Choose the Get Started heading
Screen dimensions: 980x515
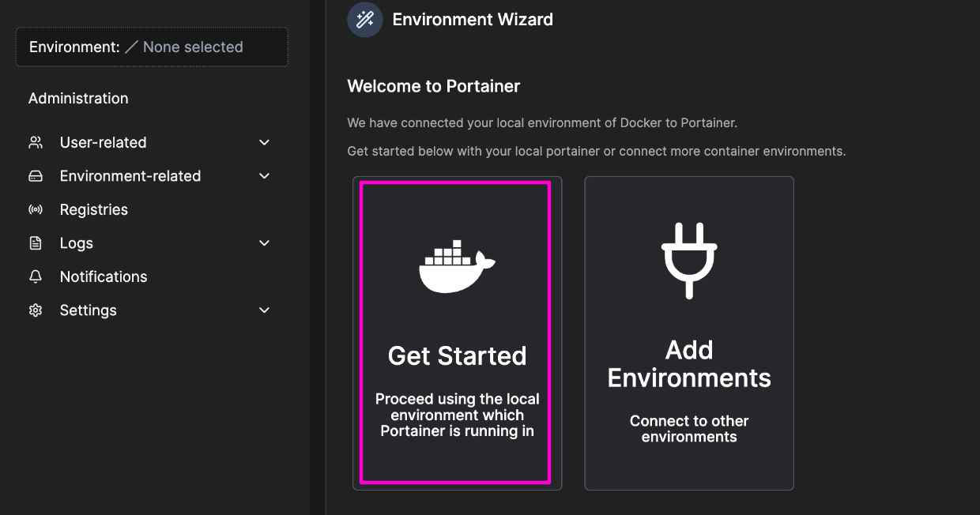point(457,356)
